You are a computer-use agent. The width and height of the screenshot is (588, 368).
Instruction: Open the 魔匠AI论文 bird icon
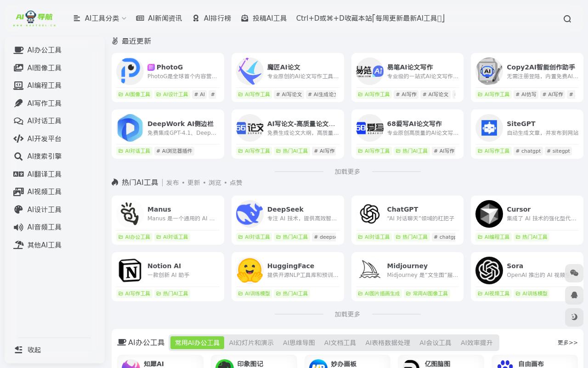click(x=250, y=71)
